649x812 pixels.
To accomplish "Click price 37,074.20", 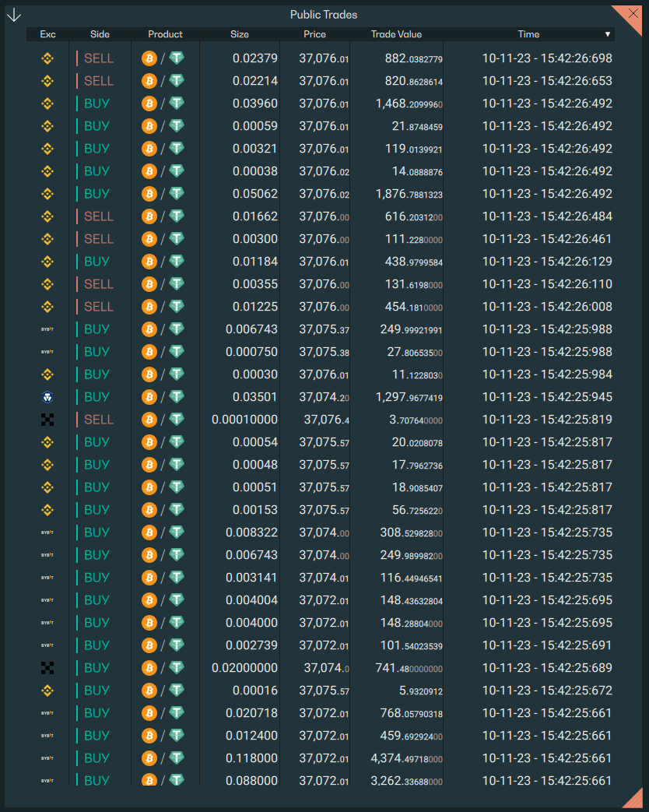I will (x=324, y=397).
